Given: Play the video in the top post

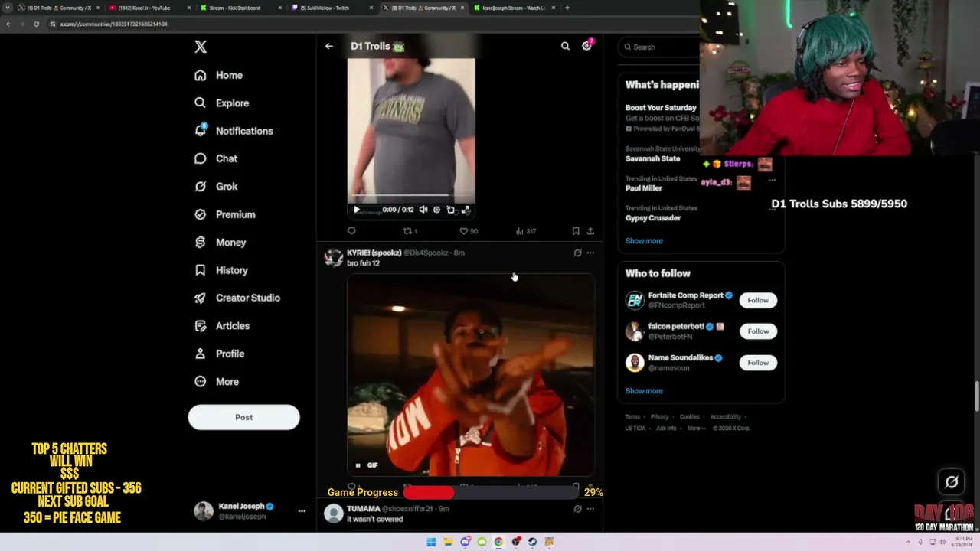Looking at the screenshot, I should [356, 210].
